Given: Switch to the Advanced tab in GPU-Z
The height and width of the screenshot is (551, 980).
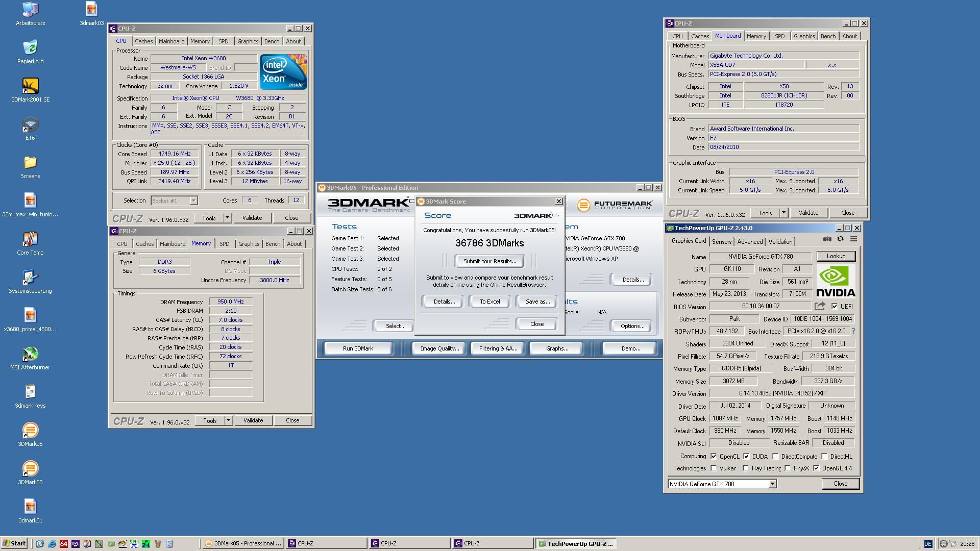Looking at the screenshot, I should 749,242.
